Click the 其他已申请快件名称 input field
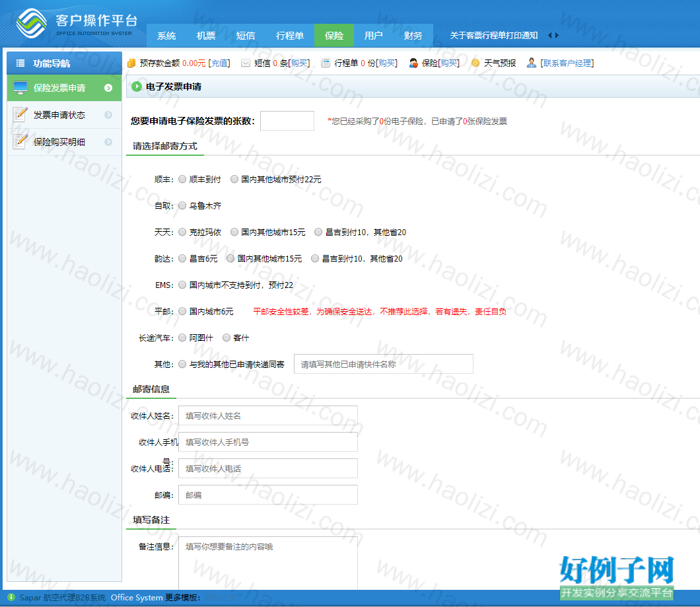This screenshot has height=607, width=700. [384, 364]
